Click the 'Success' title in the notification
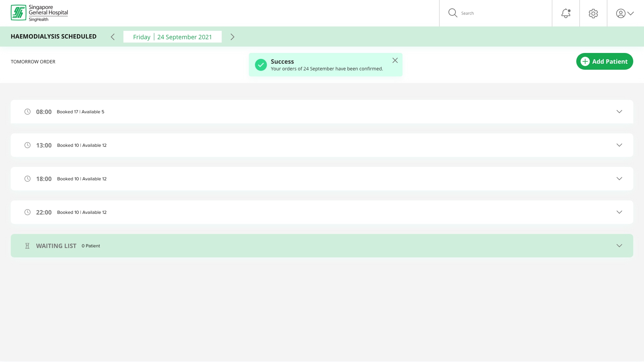 282,62
